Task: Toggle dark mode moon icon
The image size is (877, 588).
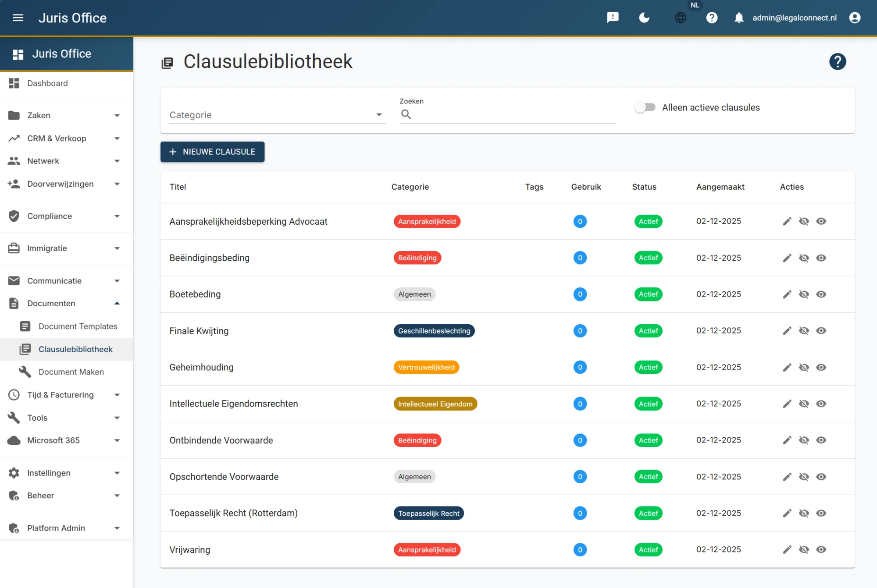Action: (644, 18)
